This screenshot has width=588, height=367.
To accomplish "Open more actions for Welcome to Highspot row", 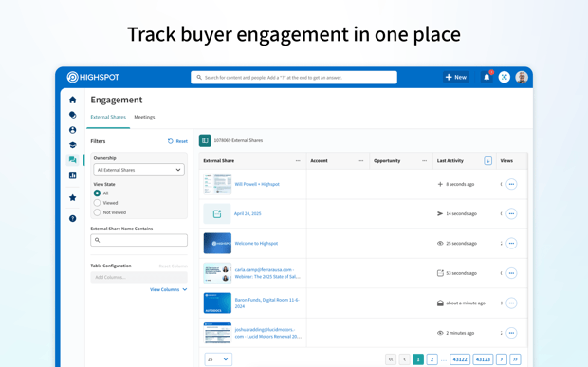I will coord(511,244).
